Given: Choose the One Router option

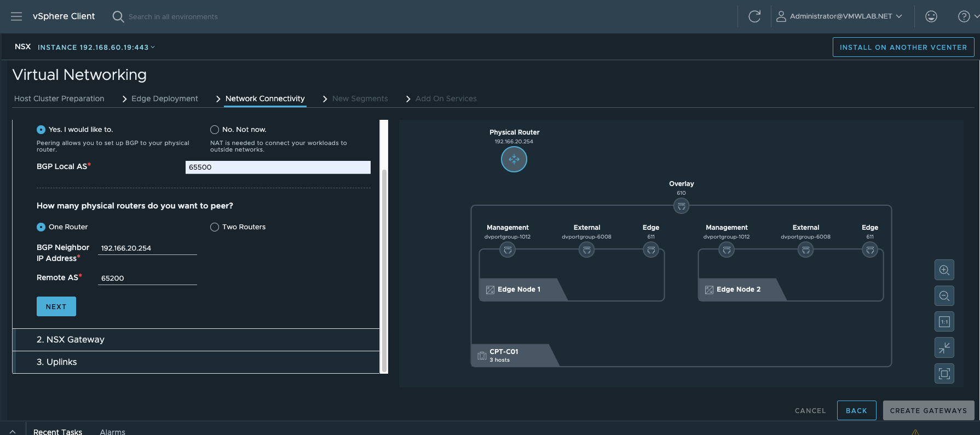Looking at the screenshot, I should point(41,227).
